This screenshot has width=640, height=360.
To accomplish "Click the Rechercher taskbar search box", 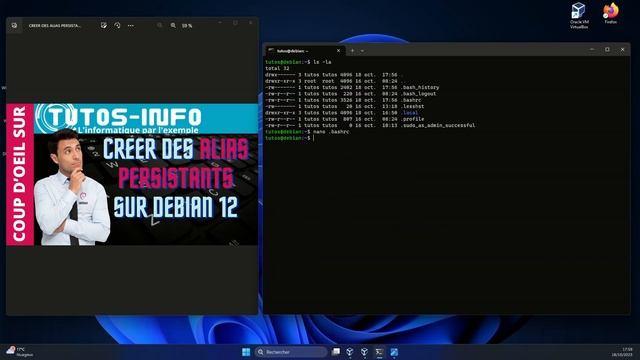I will (x=291, y=352).
